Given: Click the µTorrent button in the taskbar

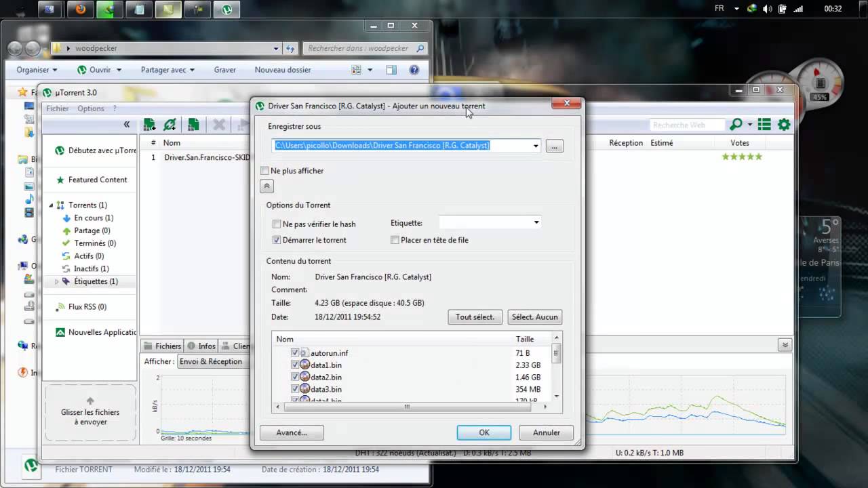Looking at the screenshot, I should 226,9.
